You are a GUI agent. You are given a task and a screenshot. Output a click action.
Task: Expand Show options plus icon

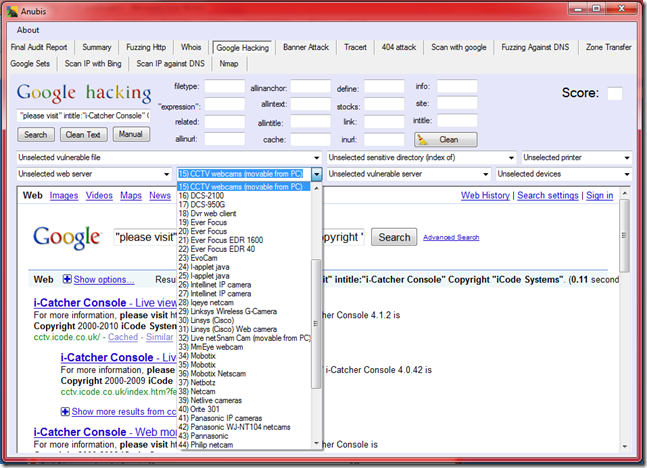(67, 279)
